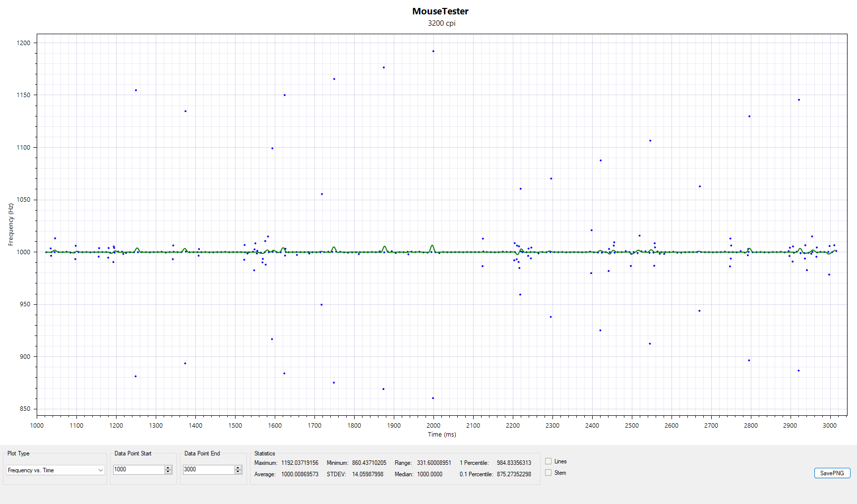
Task: Click the Statistics group label
Action: (264, 453)
